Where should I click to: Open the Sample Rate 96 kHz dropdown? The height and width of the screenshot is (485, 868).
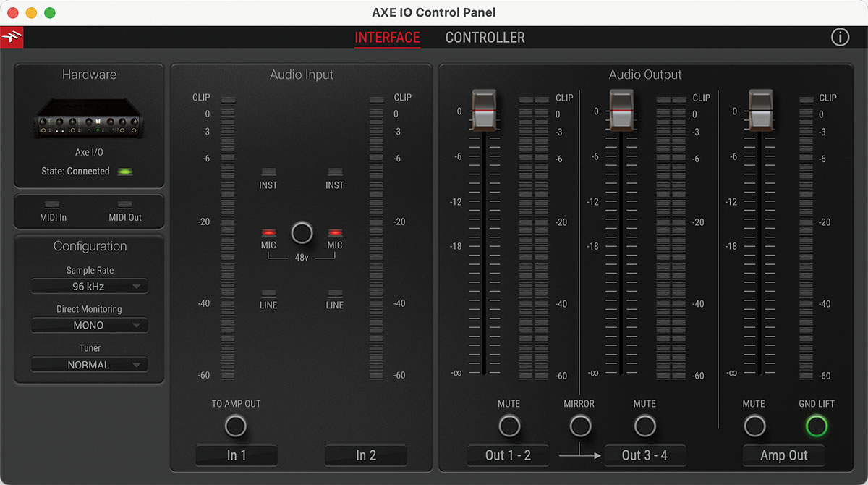(x=89, y=287)
